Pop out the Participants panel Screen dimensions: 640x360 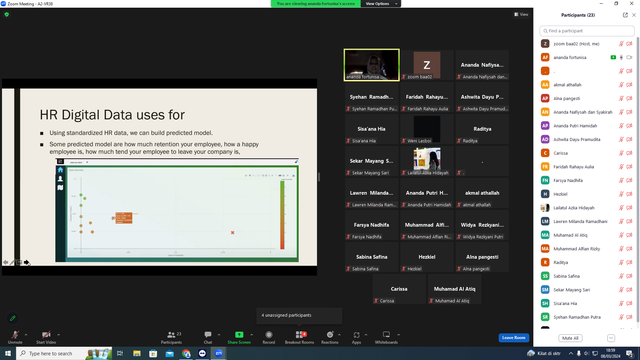pyautogui.click(x=625, y=15)
